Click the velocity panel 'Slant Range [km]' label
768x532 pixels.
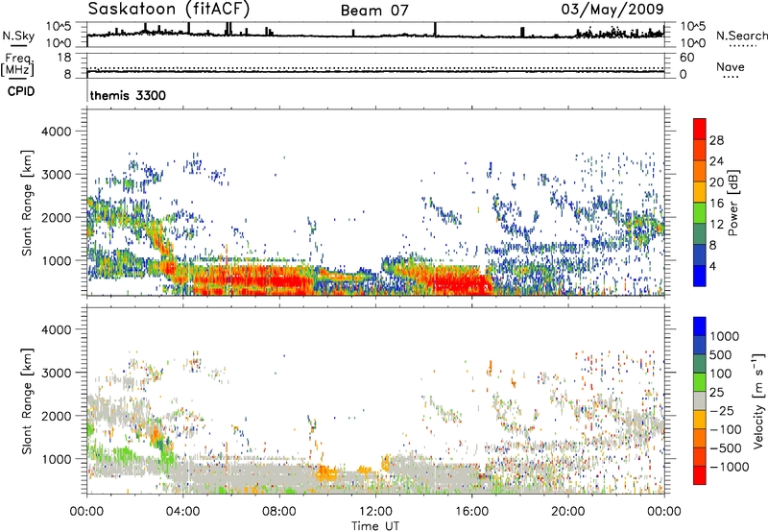(x=27, y=400)
